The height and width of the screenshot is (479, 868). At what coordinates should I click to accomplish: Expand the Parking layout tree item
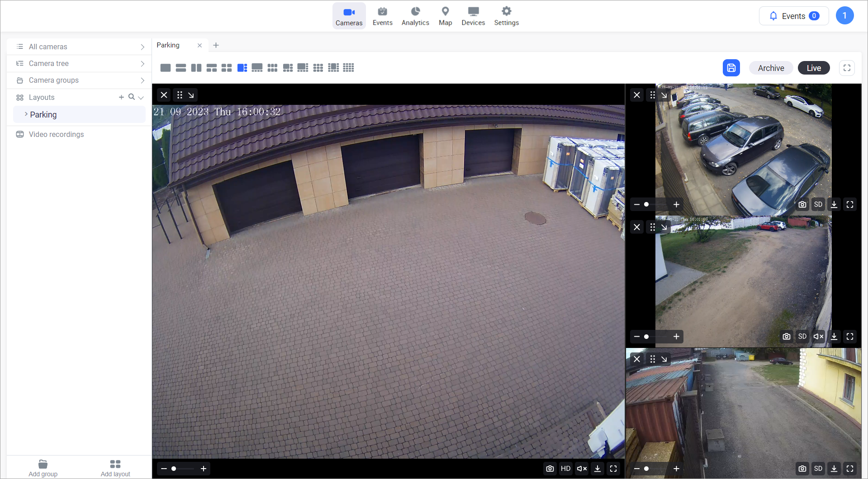pyautogui.click(x=26, y=114)
